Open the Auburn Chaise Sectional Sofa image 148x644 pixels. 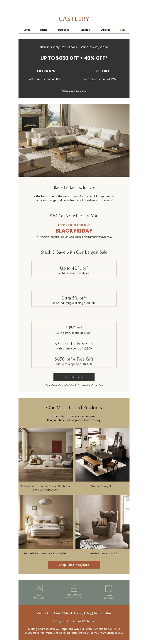click(45, 454)
